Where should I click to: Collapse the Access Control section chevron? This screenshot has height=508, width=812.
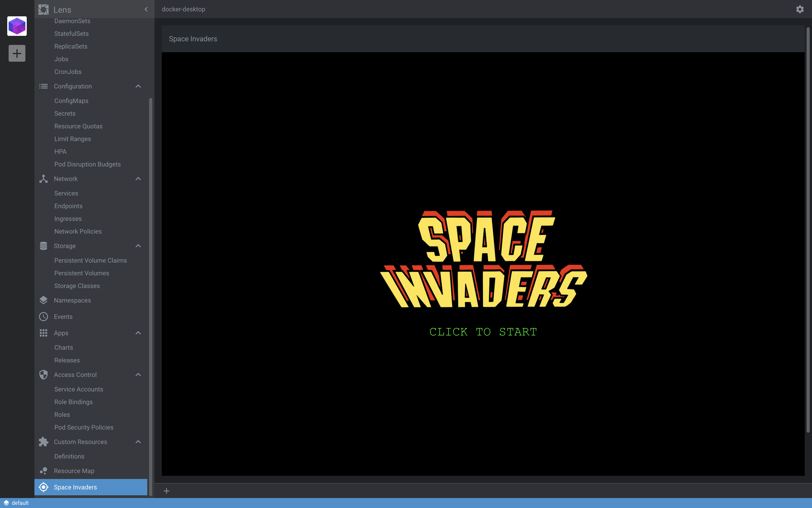pos(138,375)
